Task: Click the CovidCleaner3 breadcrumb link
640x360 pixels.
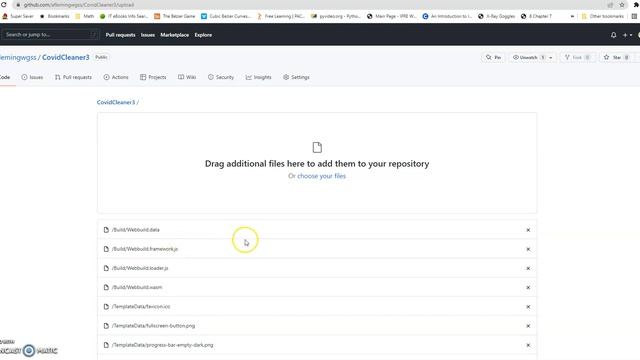Action: point(116,102)
